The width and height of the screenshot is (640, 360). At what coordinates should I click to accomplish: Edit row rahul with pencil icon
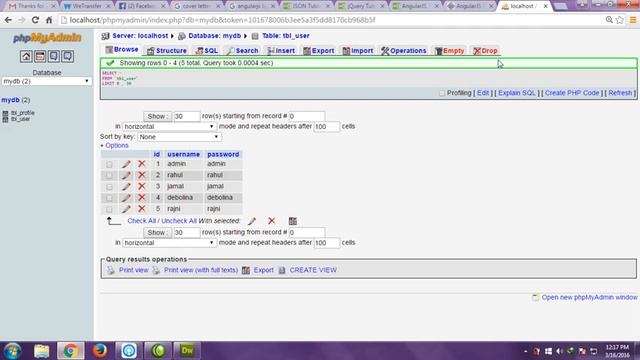coord(126,176)
